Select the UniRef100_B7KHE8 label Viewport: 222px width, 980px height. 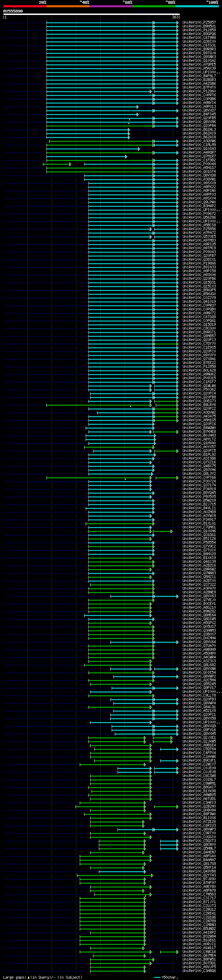pos(199,432)
